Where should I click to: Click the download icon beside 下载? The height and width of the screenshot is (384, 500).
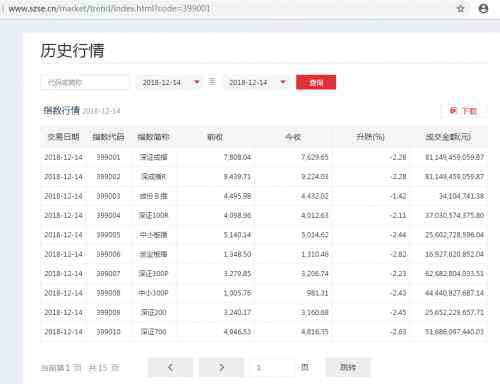click(453, 110)
